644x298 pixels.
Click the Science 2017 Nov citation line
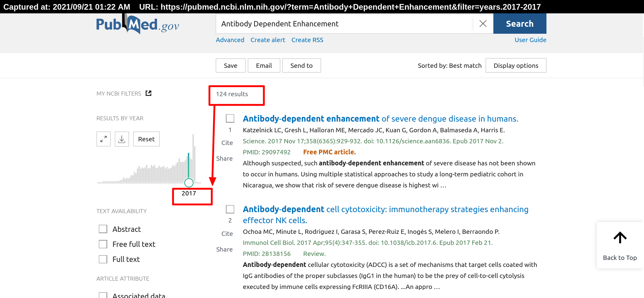coord(373,141)
